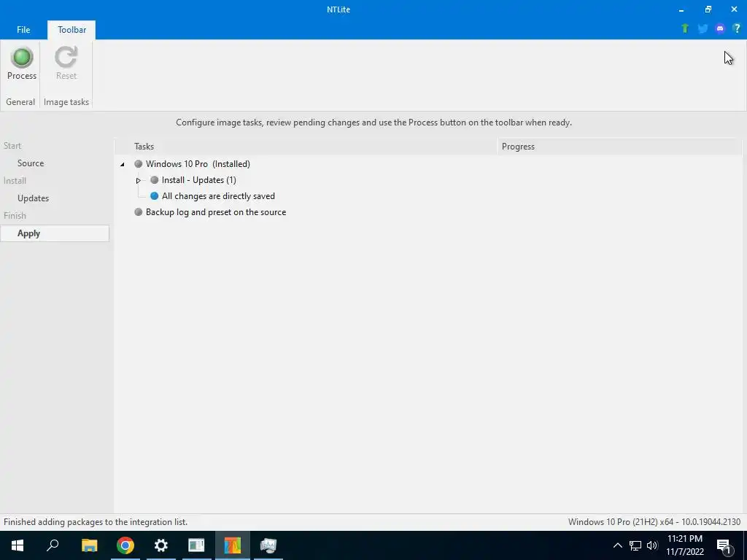Expand the Install - Updates (1) node

tap(138, 181)
